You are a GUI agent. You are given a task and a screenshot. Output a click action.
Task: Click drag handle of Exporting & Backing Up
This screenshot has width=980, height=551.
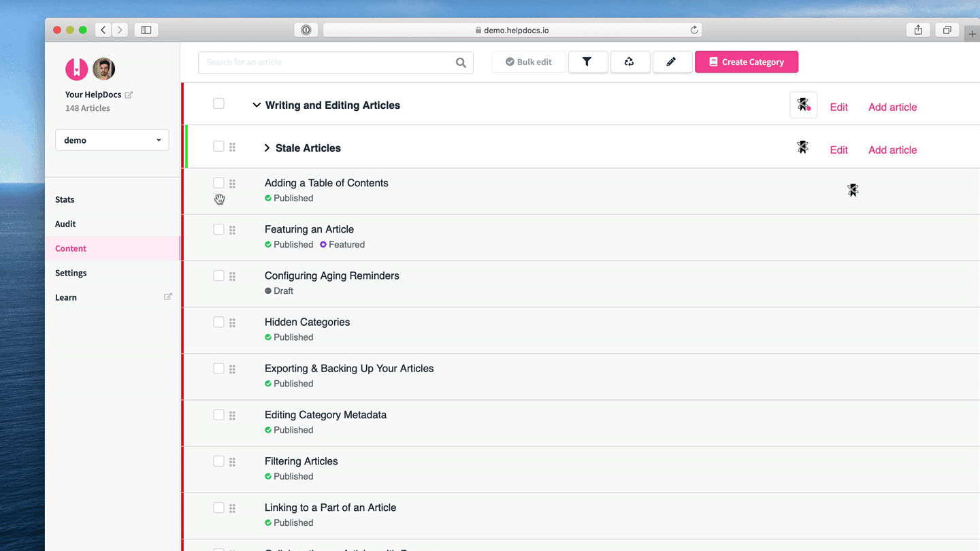point(232,369)
